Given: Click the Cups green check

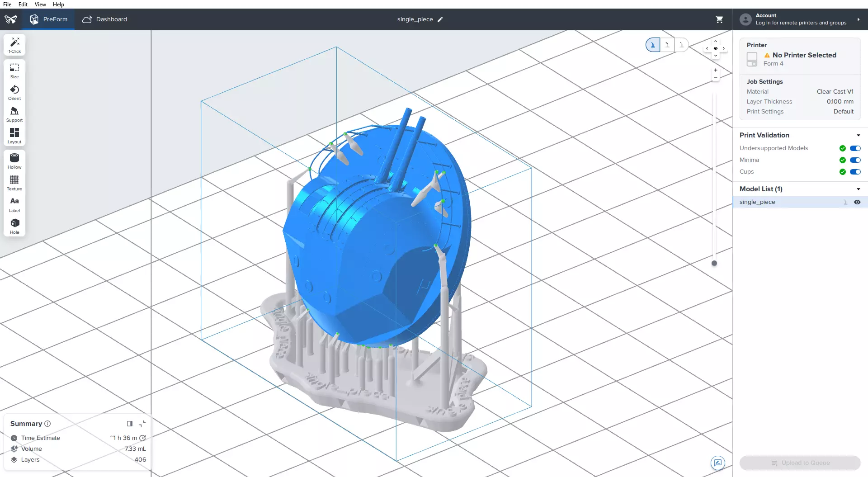Looking at the screenshot, I should tap(843, 172).
